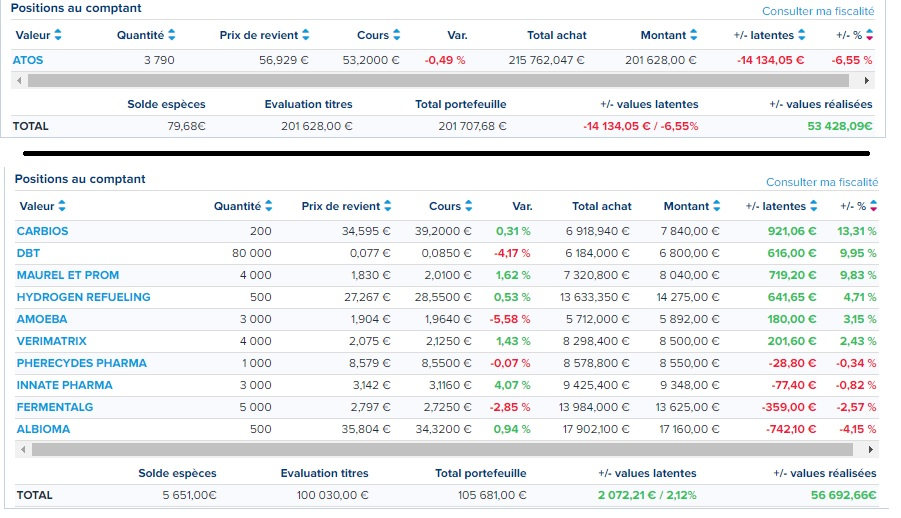Sort top table by Prix de revient arrows

point(306,35)
